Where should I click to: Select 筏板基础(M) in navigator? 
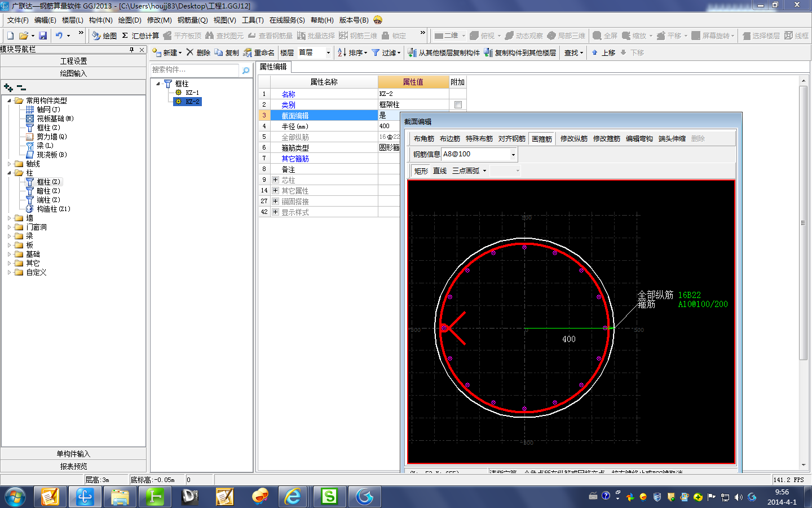click(55, 119)
